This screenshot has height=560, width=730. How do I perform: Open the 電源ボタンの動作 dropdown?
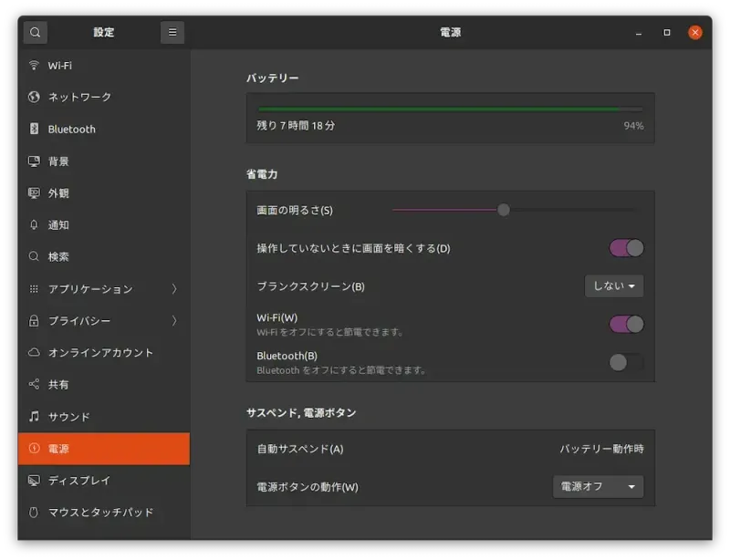click(598, 487)
